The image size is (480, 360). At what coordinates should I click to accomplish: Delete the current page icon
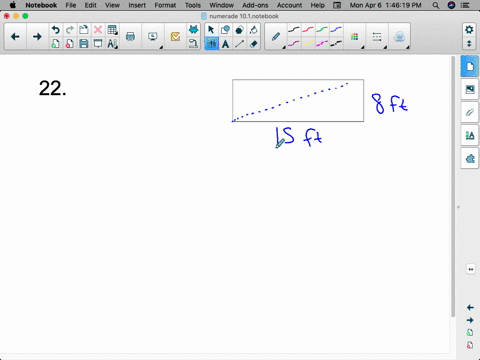click(69, 43)
